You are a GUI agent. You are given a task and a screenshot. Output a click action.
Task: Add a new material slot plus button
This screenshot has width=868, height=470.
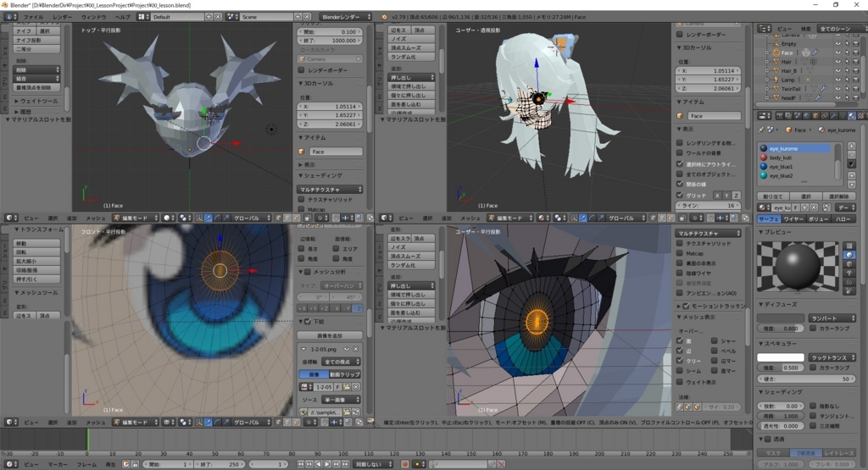(x=851, y=146)
